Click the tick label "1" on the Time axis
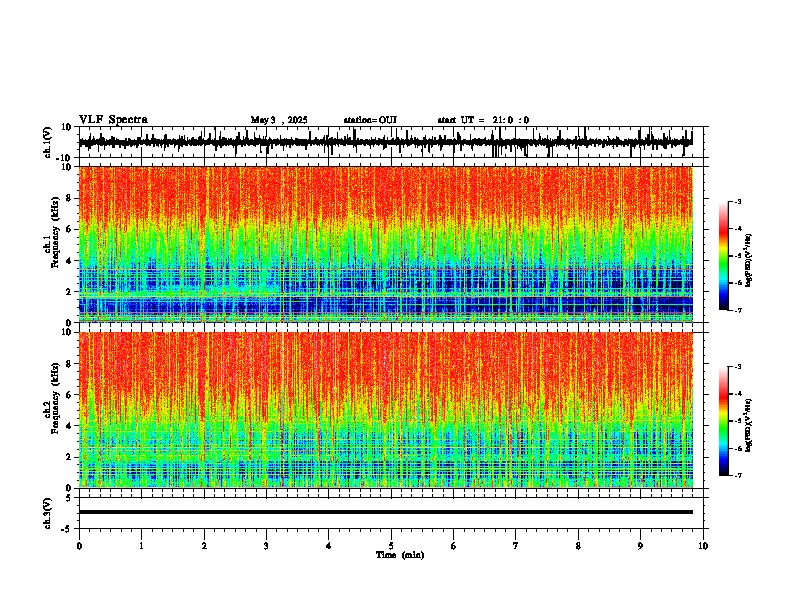 coord(141,546)
